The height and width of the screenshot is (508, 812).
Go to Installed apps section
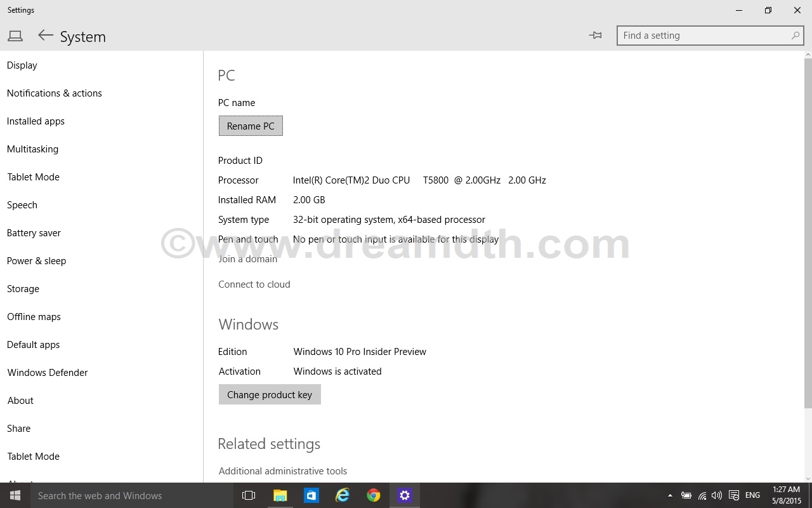pos(36,121)
